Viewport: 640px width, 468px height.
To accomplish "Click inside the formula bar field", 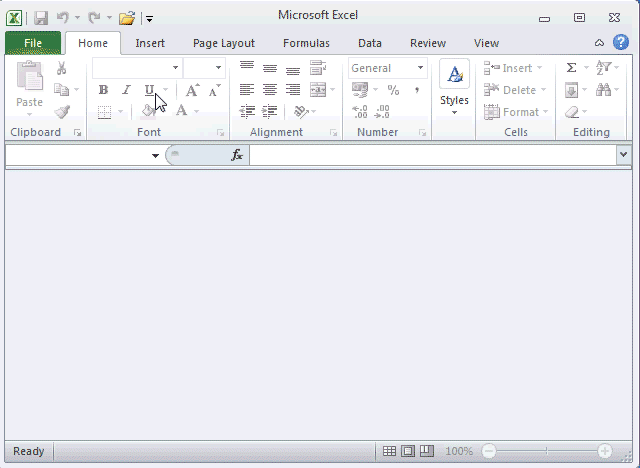I will click(x=430, y=155).
